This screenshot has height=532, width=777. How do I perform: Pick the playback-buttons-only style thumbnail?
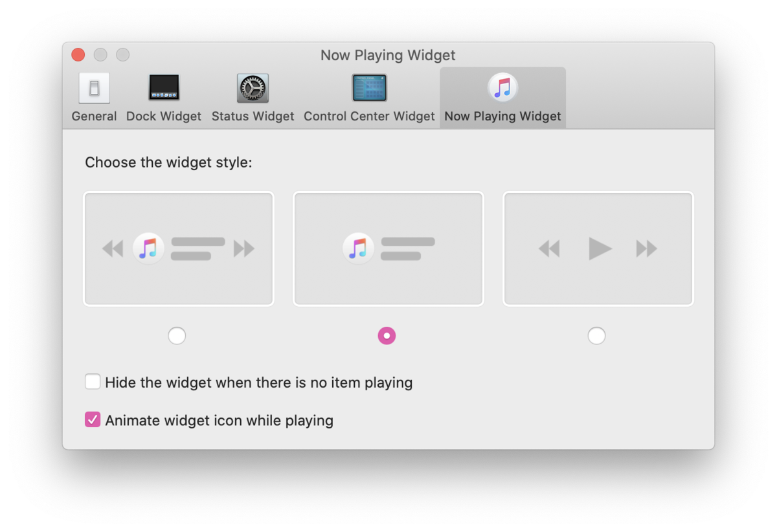[x=598, y=249]
